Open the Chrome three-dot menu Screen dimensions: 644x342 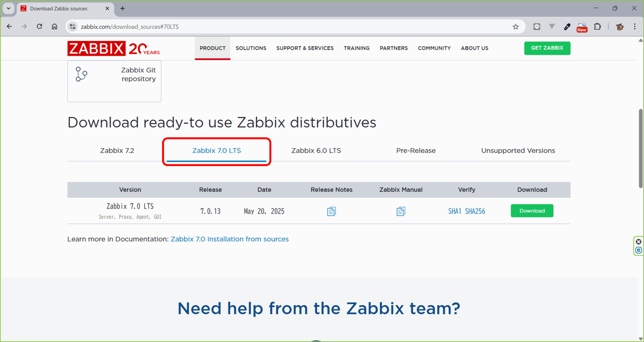pyautogui.click(x=635, y=26)
